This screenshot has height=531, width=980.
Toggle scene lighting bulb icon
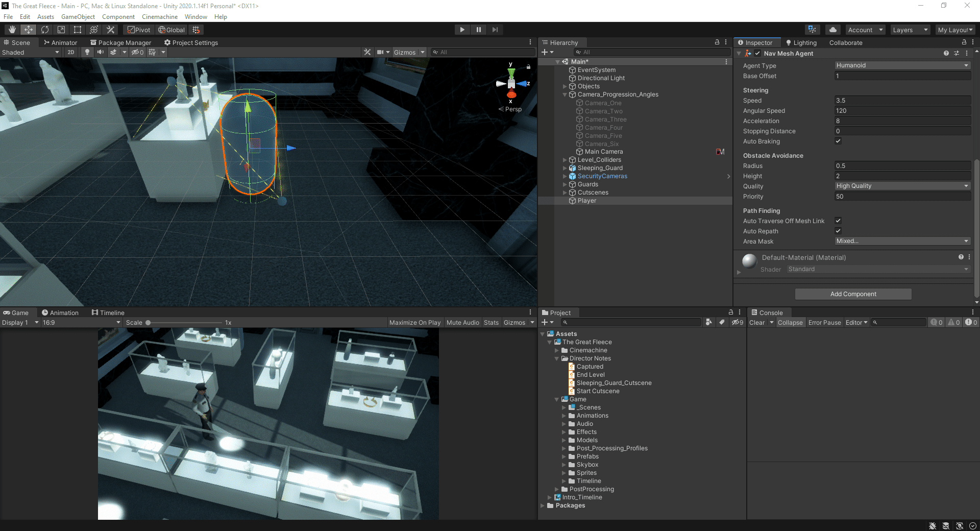87,52
